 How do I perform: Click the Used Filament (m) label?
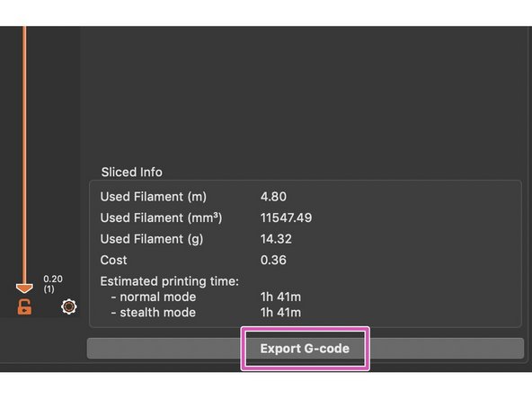[x=154, y=197]
